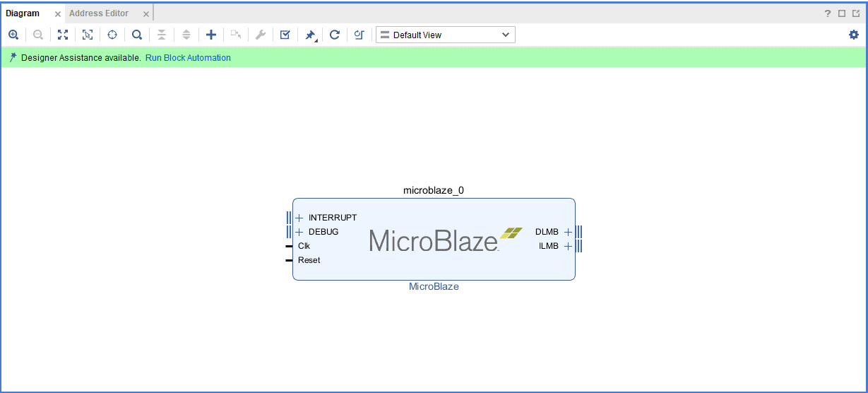The width and height of the screenshot is (868, 393).
Task: Click the Validate Design checkmark icon
Action: tap(285, 35)
